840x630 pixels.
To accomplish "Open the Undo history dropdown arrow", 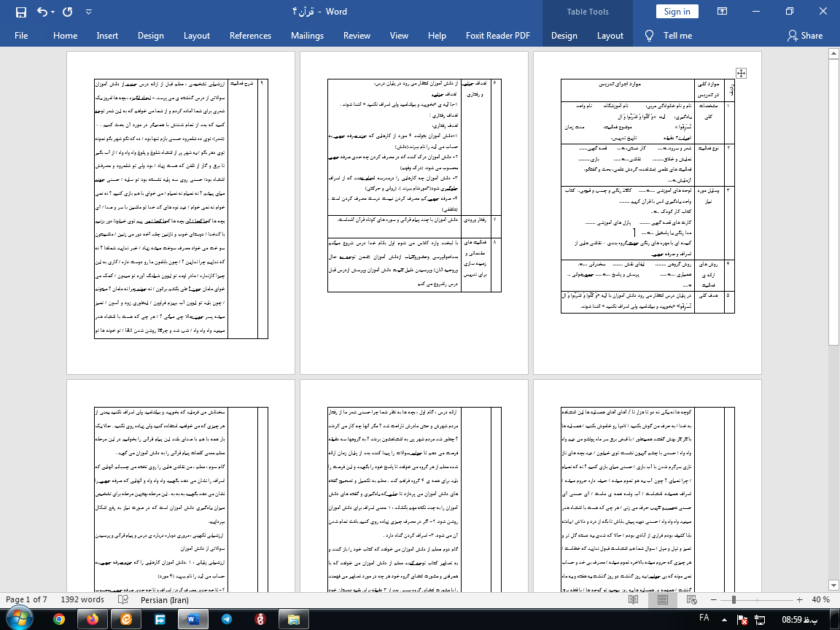I will (53, 12).
